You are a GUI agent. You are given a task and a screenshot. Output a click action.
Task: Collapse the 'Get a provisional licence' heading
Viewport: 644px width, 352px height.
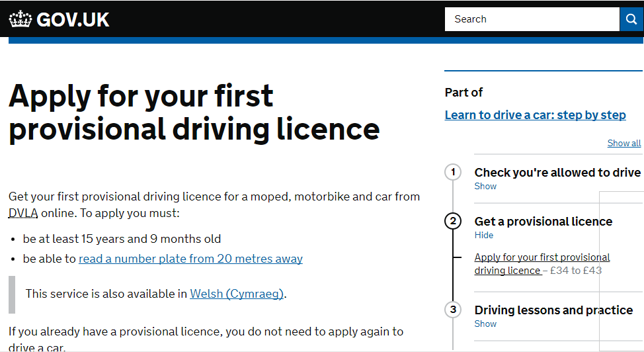click(x=543, y=222)
